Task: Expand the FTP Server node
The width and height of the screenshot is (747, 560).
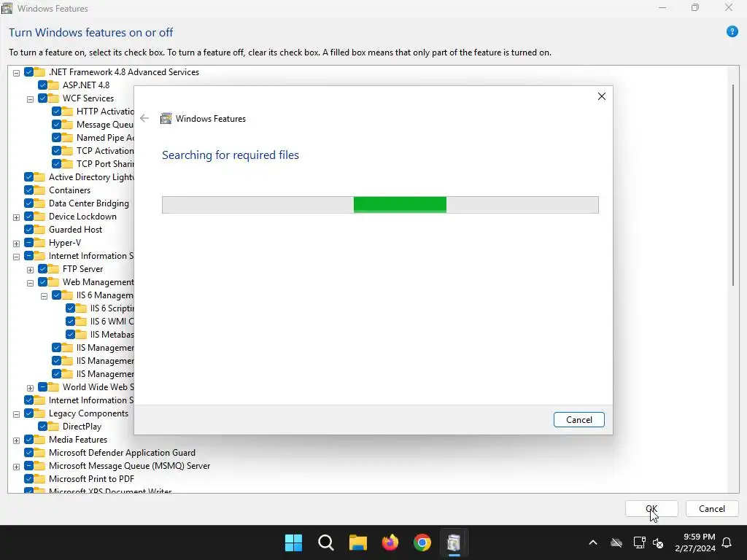Action: (x=30, y=270)
